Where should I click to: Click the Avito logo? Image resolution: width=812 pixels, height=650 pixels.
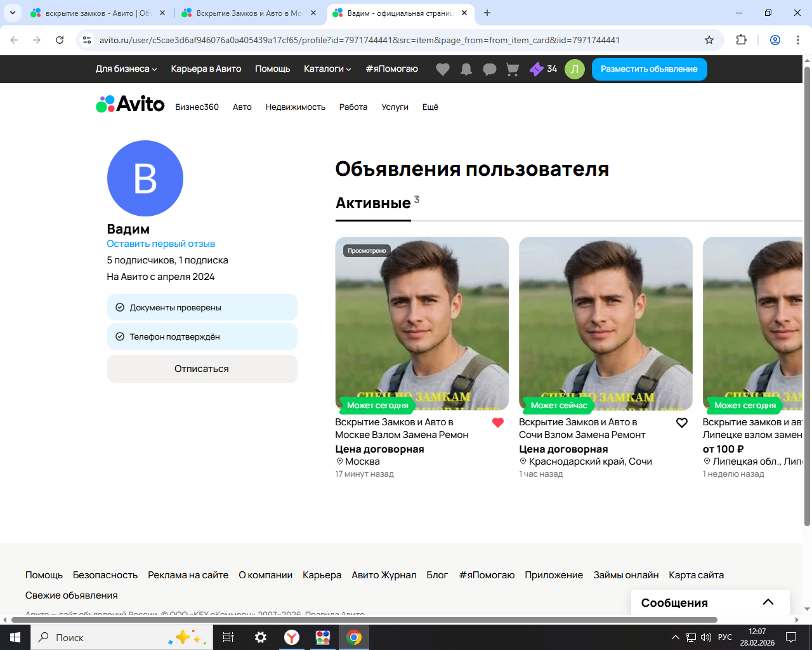pos(130,104)
